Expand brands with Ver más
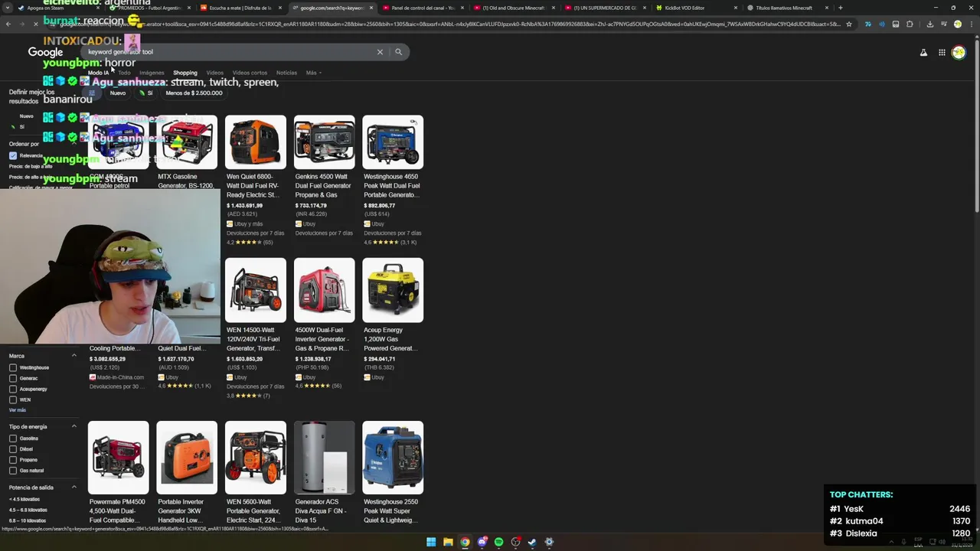 click(x=18, y=410)
